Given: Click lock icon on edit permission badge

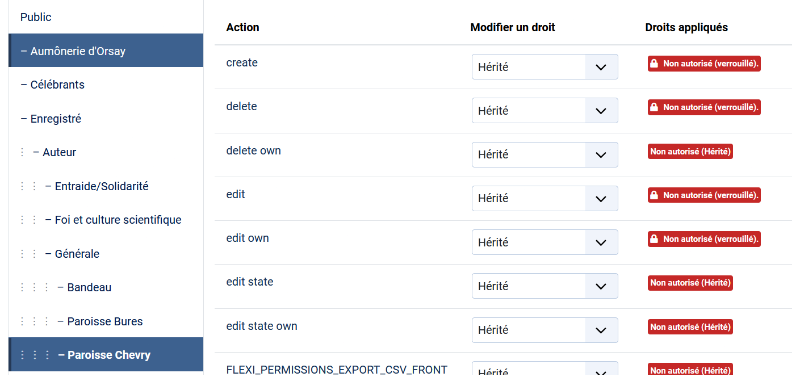Looking at the screenshot, I should tap(654, 195).
